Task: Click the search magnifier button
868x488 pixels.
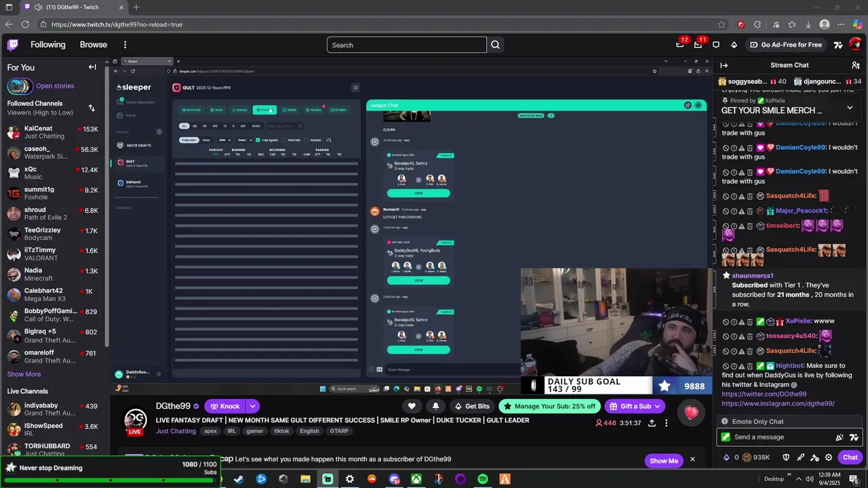Action: point(495,45)
